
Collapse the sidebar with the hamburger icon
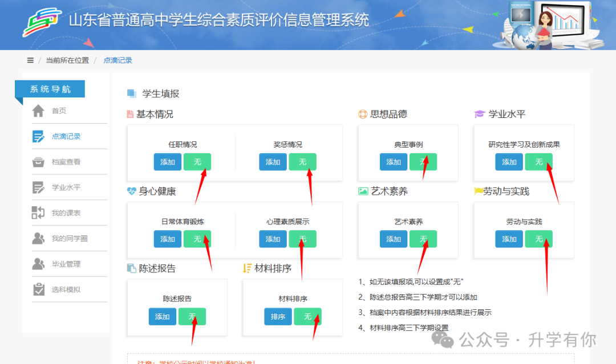click(30, 60)
